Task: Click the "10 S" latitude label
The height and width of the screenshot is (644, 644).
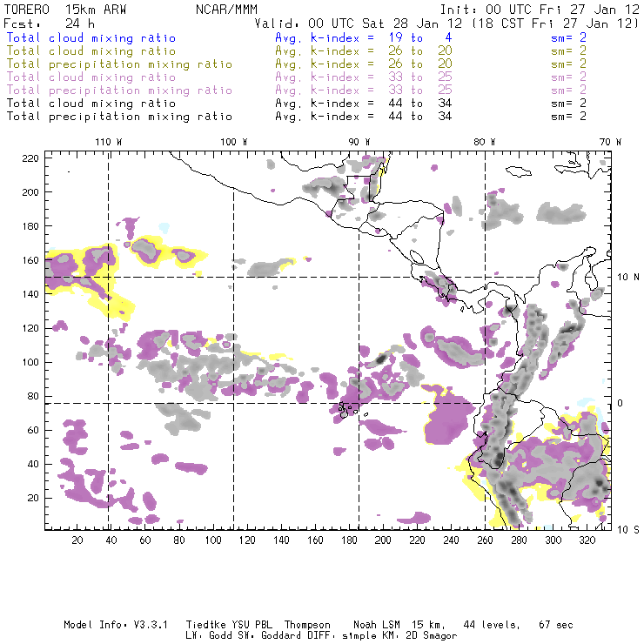Action: pos(628,530)
